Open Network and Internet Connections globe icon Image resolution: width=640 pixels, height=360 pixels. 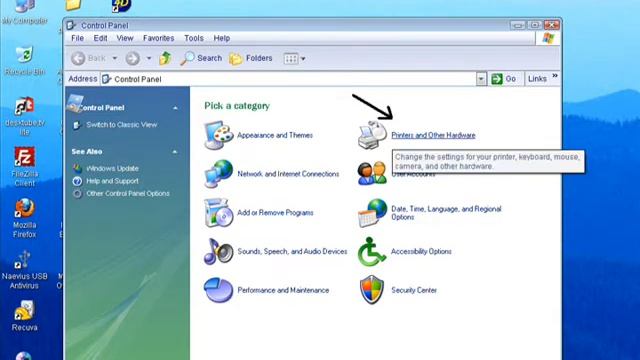[x=218, y=174]
